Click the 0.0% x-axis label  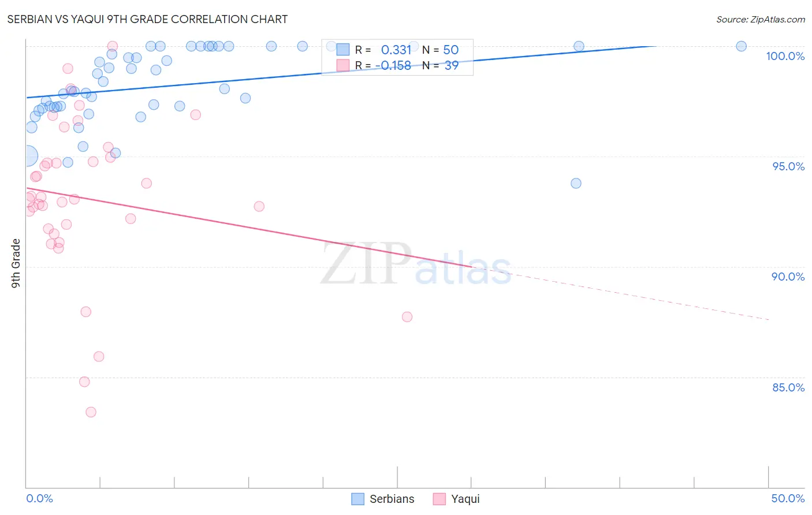coord(39,498)
